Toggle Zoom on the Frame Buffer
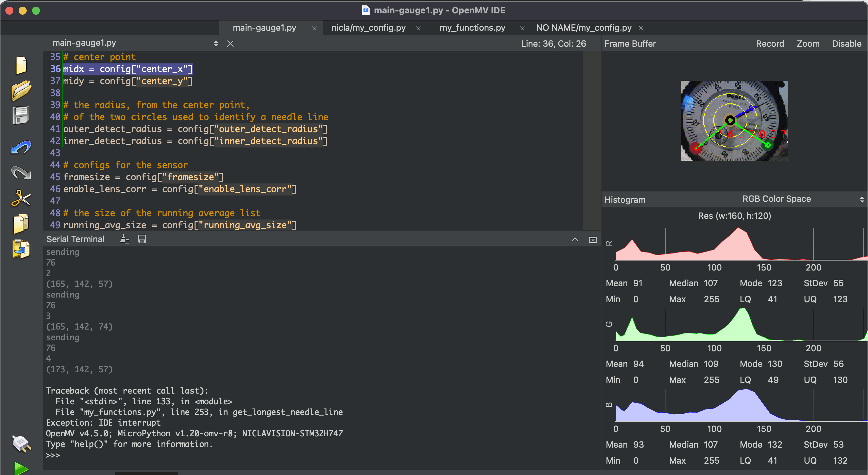868x475 pixels. 808,43
